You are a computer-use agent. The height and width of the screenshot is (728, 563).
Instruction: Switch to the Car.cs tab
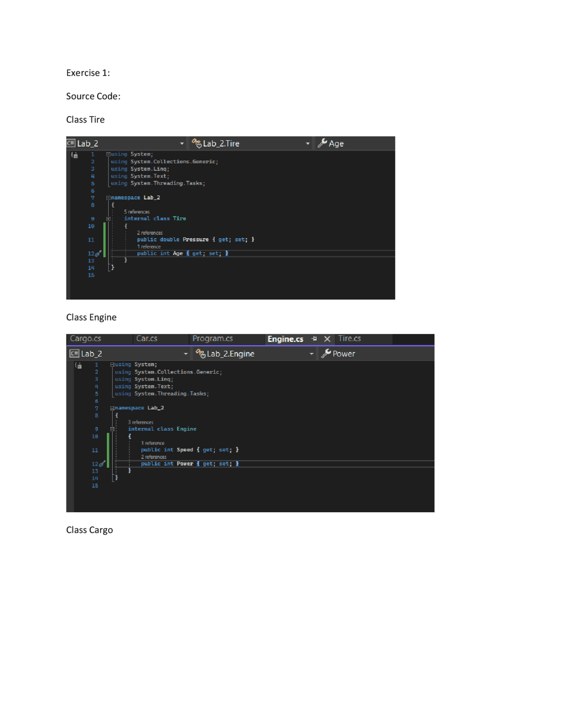pos(147,339)
